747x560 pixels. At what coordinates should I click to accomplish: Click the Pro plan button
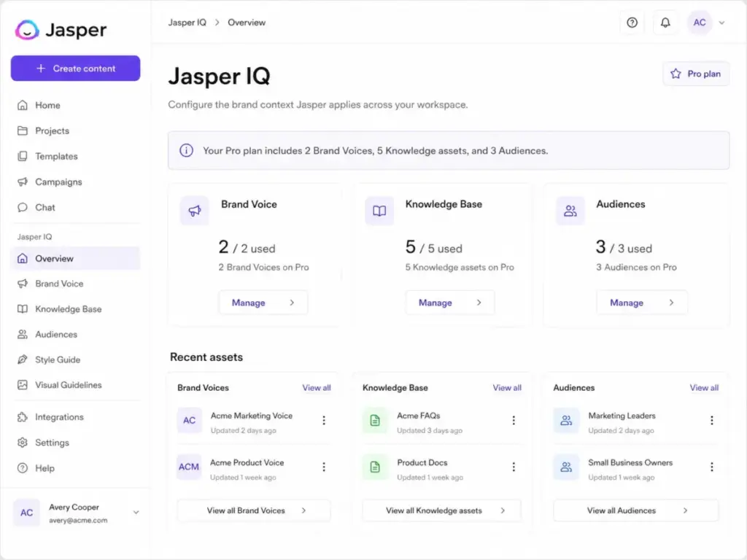coord(696,74)
